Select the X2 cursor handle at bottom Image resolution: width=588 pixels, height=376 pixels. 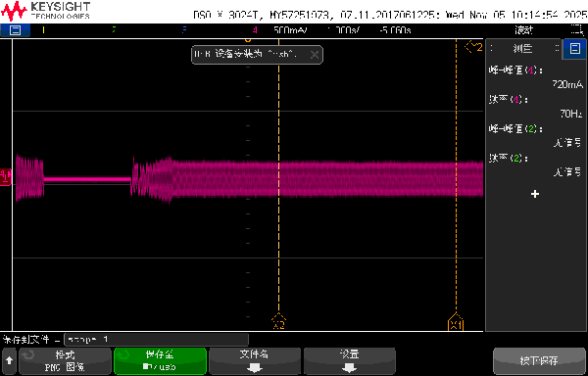click(x=278, y=321)
